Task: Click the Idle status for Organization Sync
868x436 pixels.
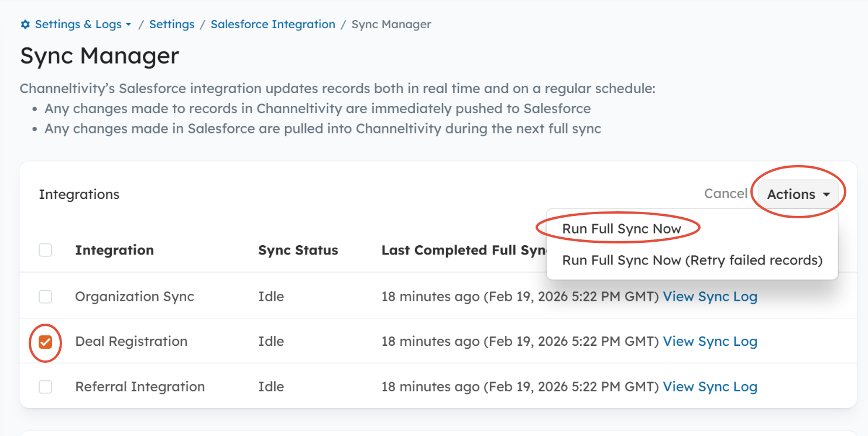Action: click(x=271, y=297)
